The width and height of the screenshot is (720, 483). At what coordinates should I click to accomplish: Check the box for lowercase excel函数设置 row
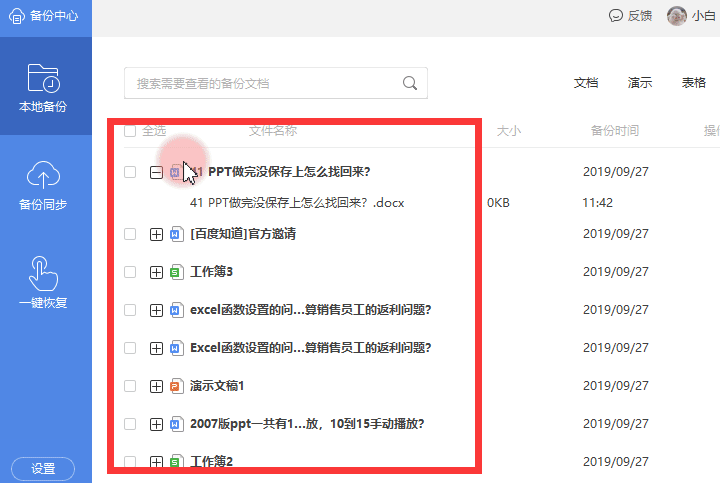tap(130, 310)
